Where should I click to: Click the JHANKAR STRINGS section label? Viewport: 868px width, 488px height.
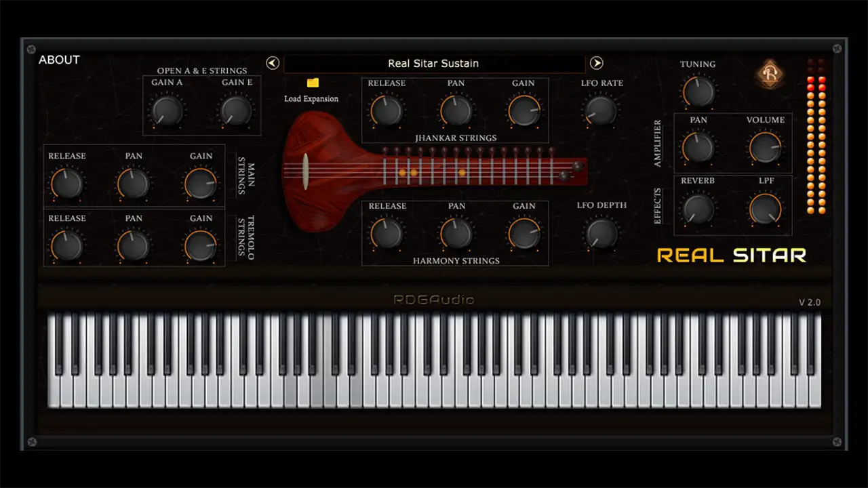tap(456, 138)
